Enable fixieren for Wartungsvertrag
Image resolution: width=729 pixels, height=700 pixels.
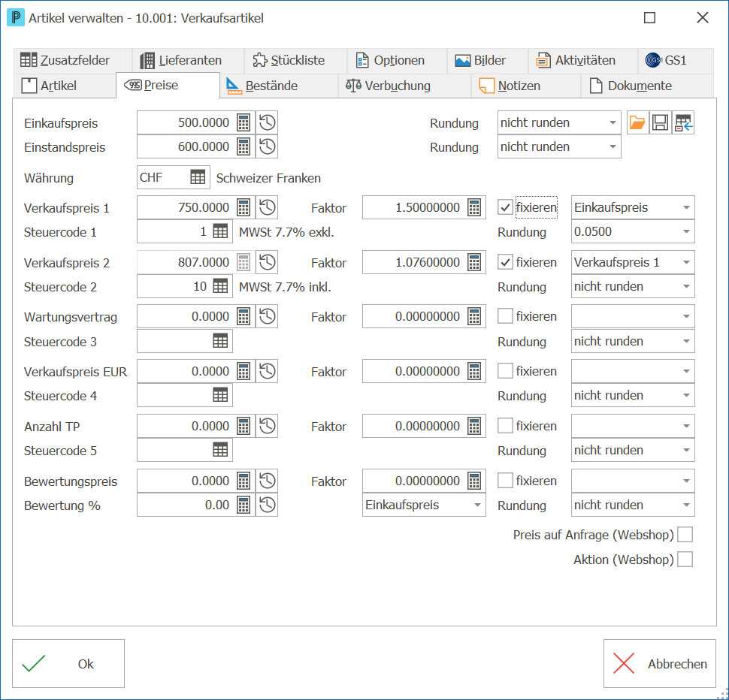coord(505,316)
